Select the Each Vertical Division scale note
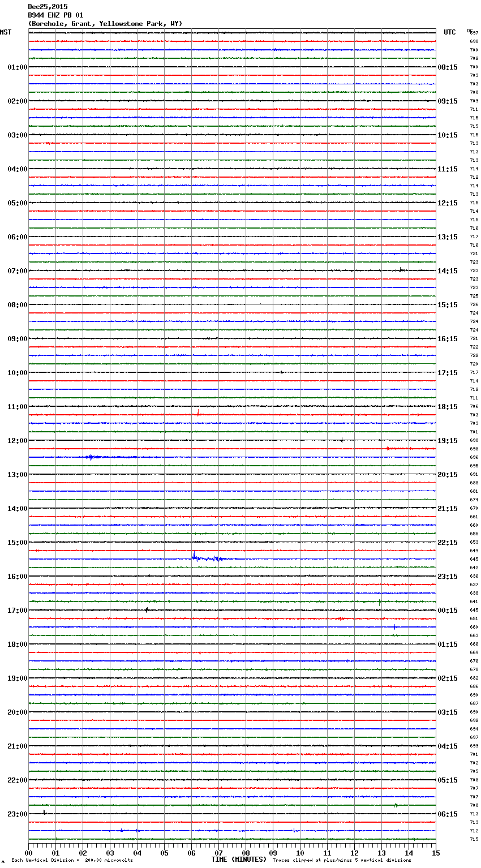This screenshot has height=868, width=481. [72, 861]
